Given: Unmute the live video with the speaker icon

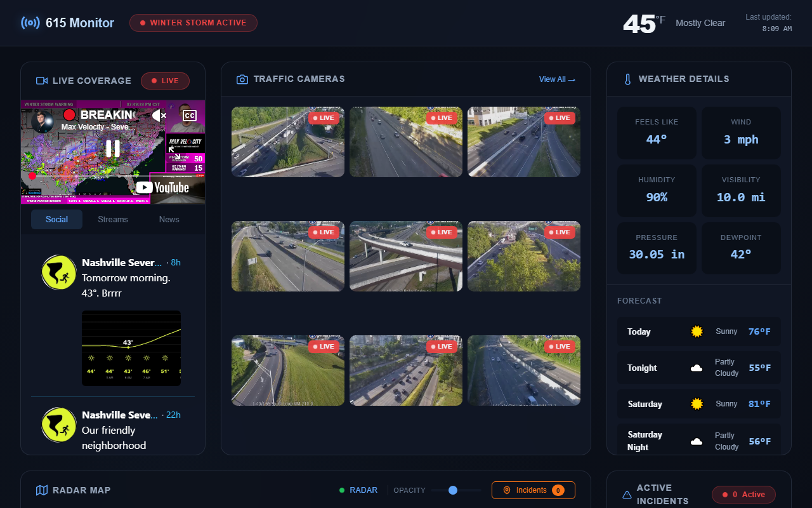Looking at the screenshot, I should tap(159, 116).
